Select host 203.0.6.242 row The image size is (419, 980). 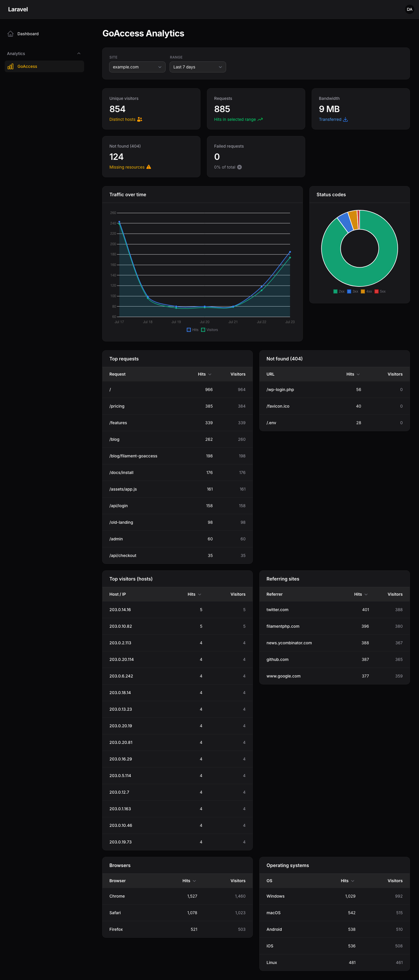(x=177, y=676)
